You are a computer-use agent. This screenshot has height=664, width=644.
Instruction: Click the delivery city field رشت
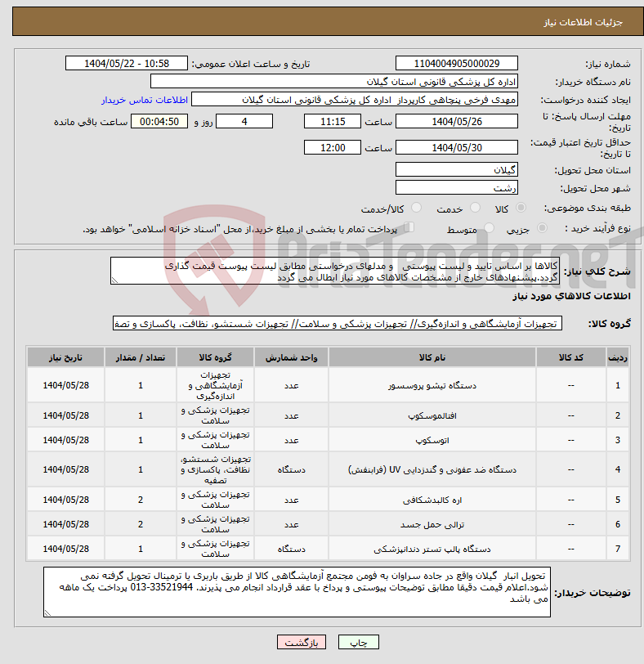click(x=457, y=187)
